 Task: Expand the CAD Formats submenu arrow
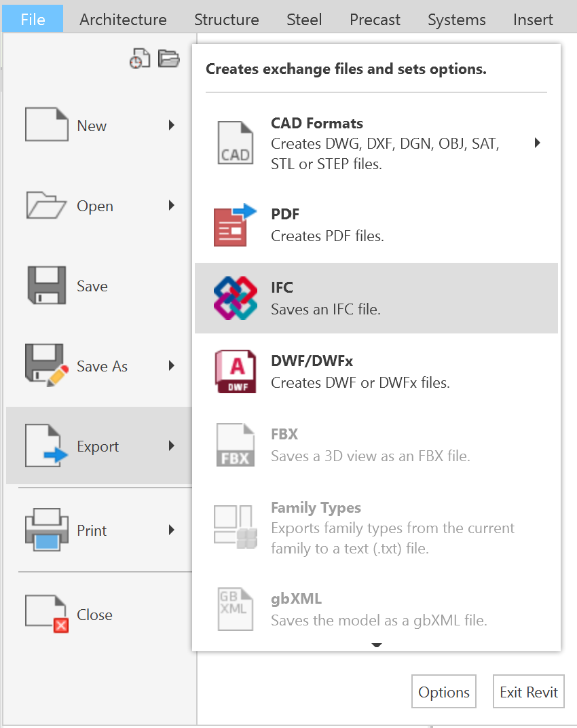(x=538, y=143)
